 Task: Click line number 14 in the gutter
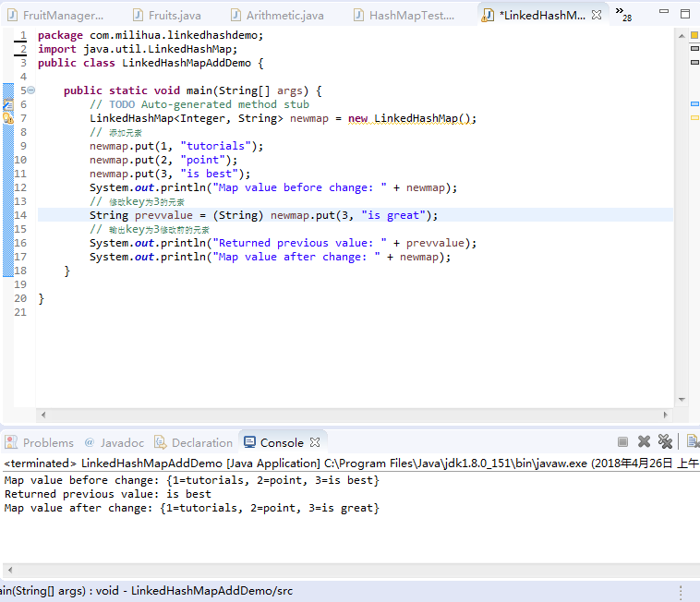tap(20, 215)
